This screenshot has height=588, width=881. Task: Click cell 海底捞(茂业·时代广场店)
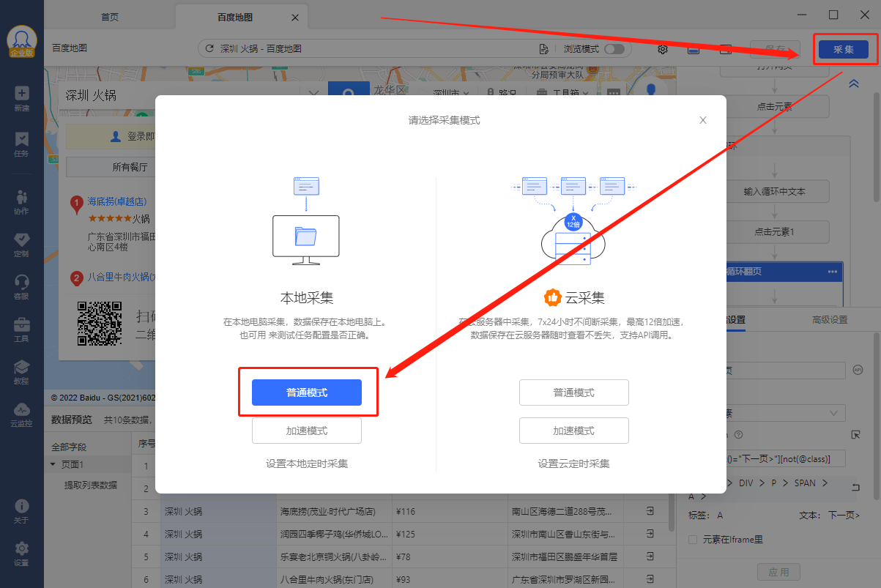[334, 511]
